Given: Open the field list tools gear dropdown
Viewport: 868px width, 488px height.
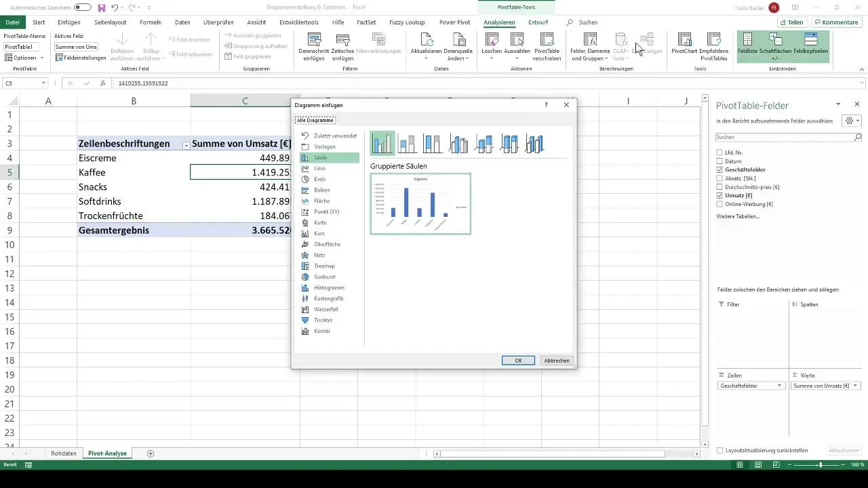Looking at the screenshot, I should point(851,121).
